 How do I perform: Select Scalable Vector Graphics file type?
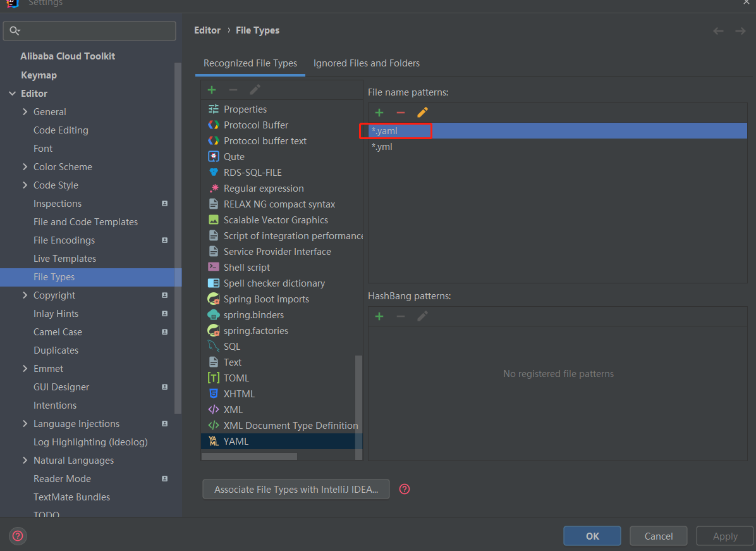pyautogui.click(x=281, y=220)
